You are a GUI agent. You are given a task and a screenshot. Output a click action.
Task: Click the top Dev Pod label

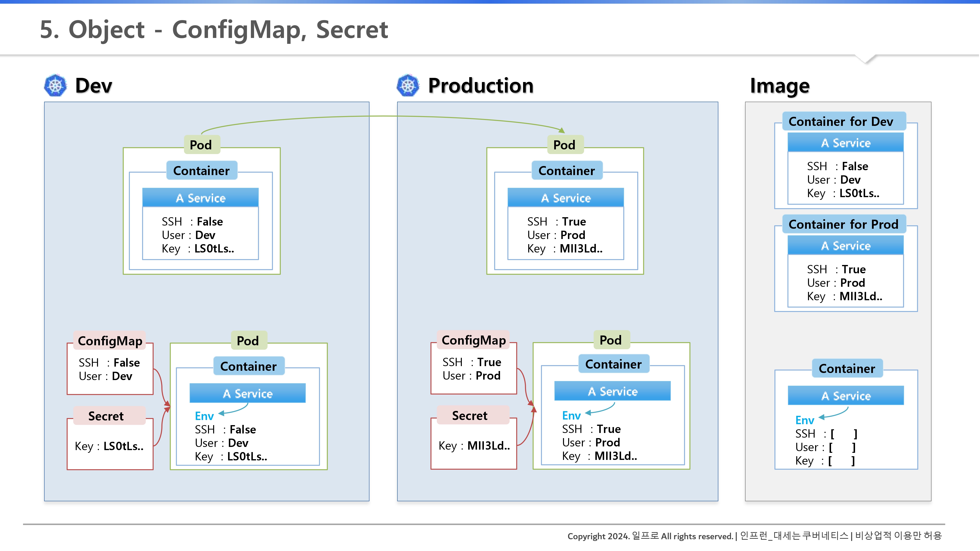(x=200, y=145)
